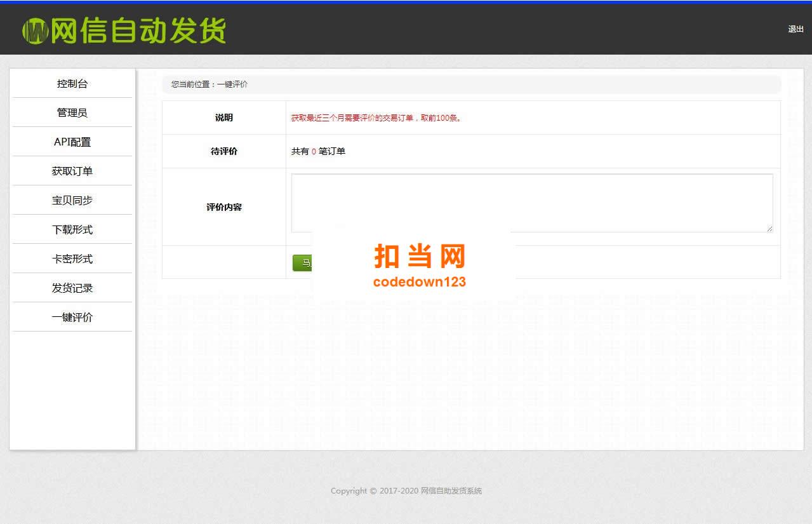Click the 评价内容 row label
The height and width of the screenshot is (524, 812).
[224, 207]
